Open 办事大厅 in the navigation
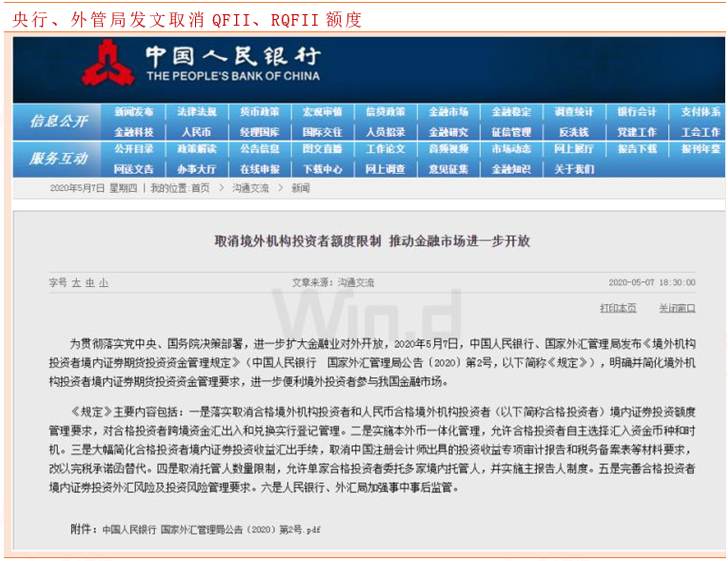Image resolution: width=728 pixels, height=561 pixels. [197, 169]
